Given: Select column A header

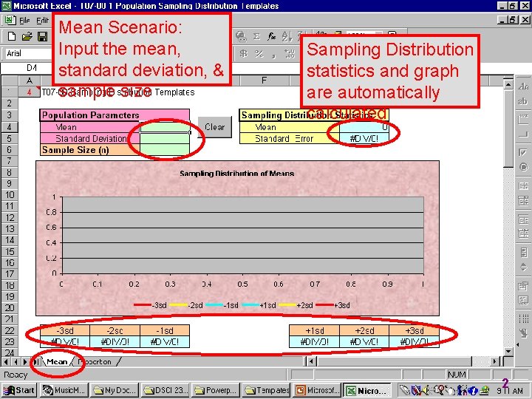Looking at the screenshot, I should (x=30, y=81).
